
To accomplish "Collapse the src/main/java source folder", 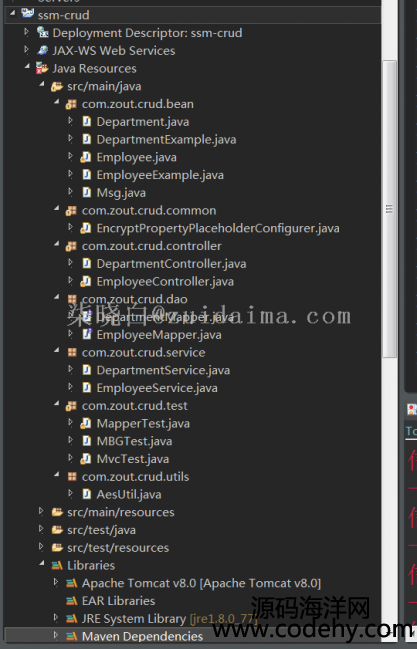I will [x=42, y=84].
